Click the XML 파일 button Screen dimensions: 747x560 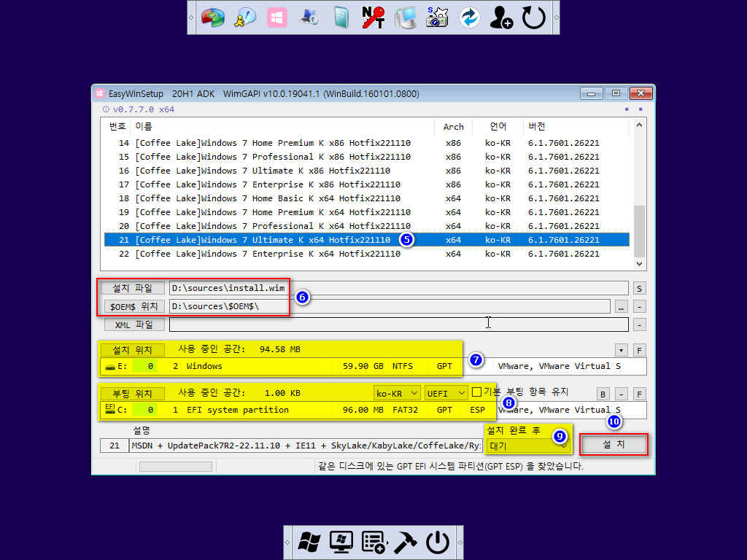click(134, 324)
